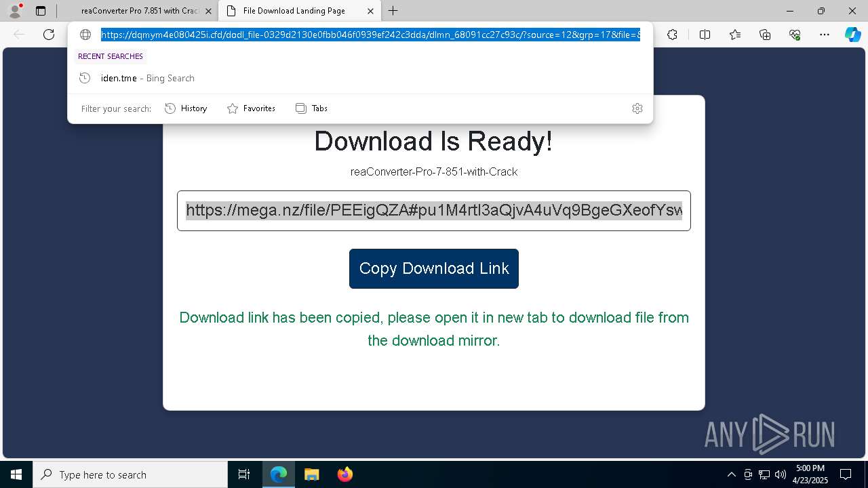The width and height of the screenshot is (868, 488).
Task: Open Browser essentials heart icon
Action: pos(795,35)
